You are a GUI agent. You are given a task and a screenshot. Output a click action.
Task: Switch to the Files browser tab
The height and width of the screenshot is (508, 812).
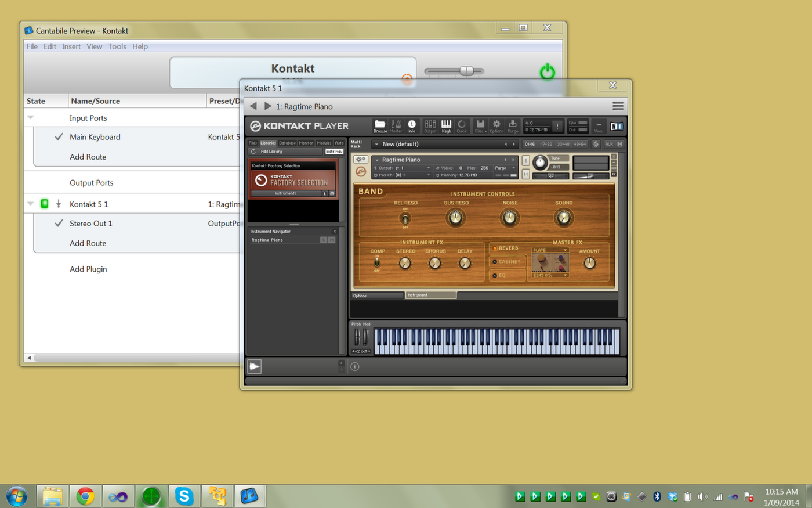click(253, 143)
